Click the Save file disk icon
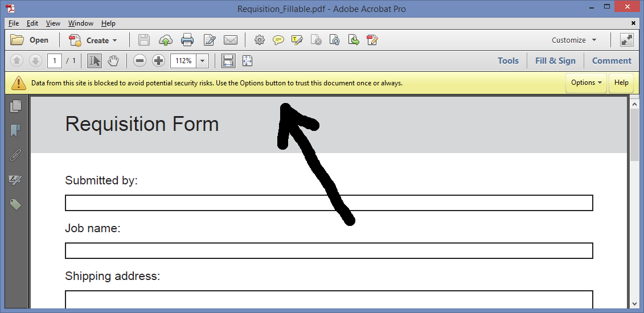Image resolution: width=644 pixels, height=313 pixels. click(x=143, y=40)
